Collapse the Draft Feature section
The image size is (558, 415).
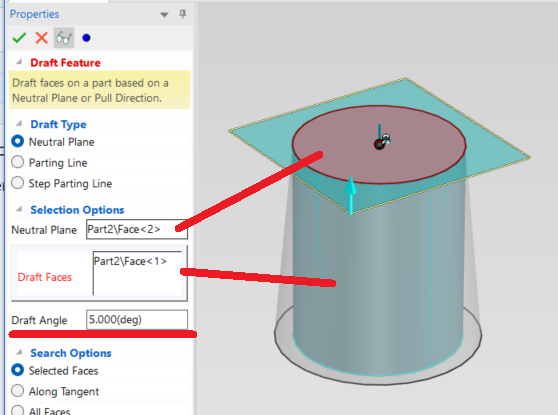[19, 62]
